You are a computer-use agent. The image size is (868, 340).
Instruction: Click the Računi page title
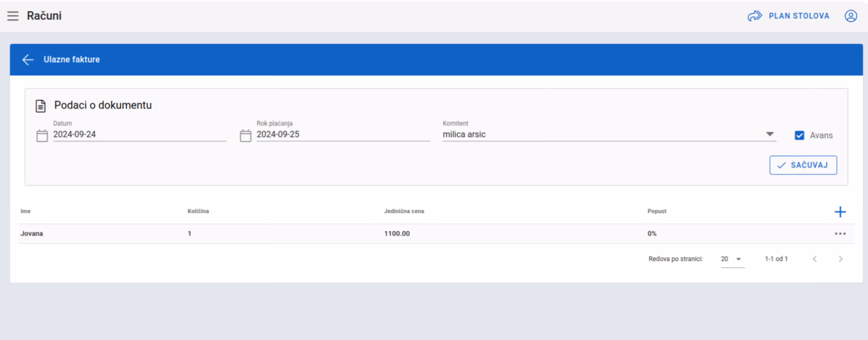(44, 16)
